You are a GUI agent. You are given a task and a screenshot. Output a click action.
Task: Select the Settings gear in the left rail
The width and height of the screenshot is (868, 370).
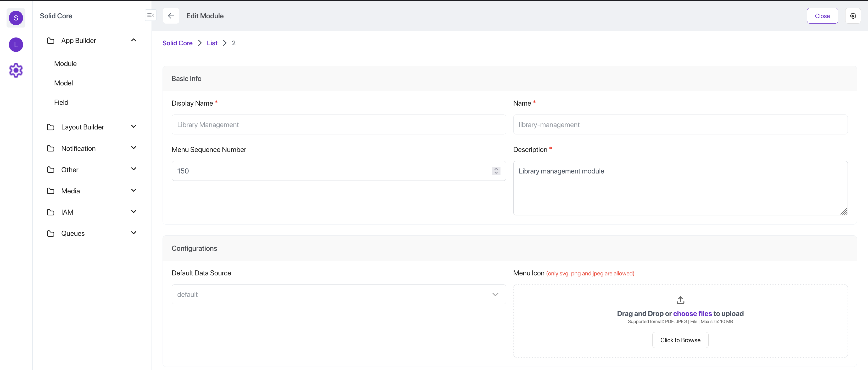[x=15, y=70]
